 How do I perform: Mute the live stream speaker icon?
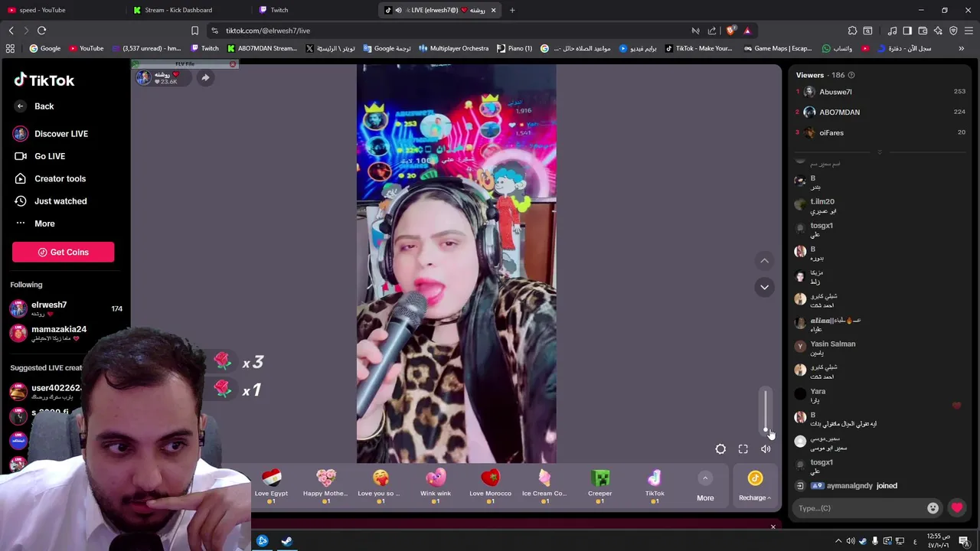coord(766,449)
